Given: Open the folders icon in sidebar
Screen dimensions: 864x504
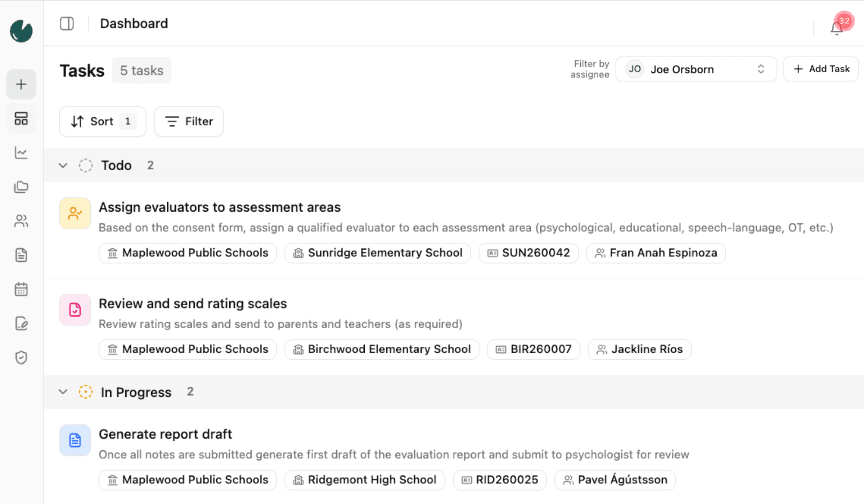Looking at the screenshot, I should (x=21, y=187).
